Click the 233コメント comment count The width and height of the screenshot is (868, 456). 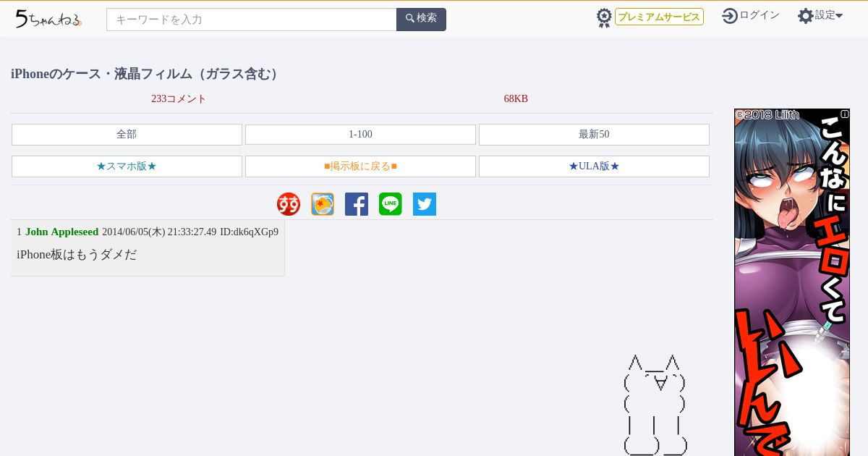click(179, 99)
